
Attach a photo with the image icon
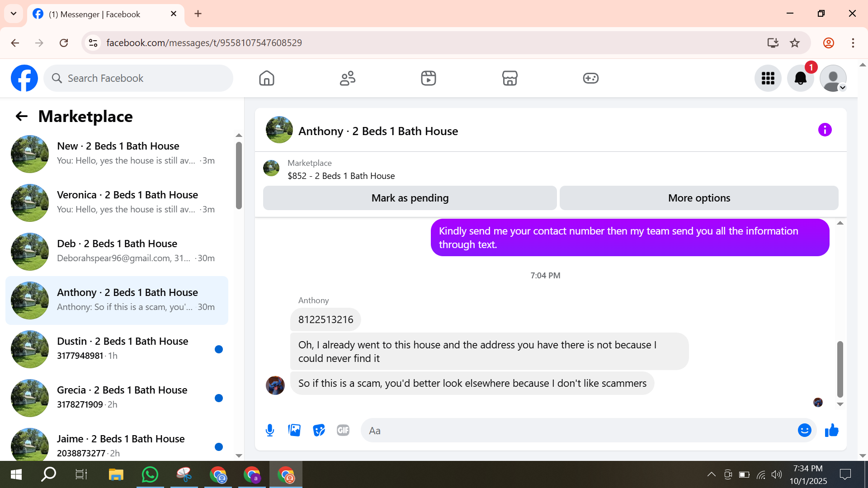(x=294, y=430)
